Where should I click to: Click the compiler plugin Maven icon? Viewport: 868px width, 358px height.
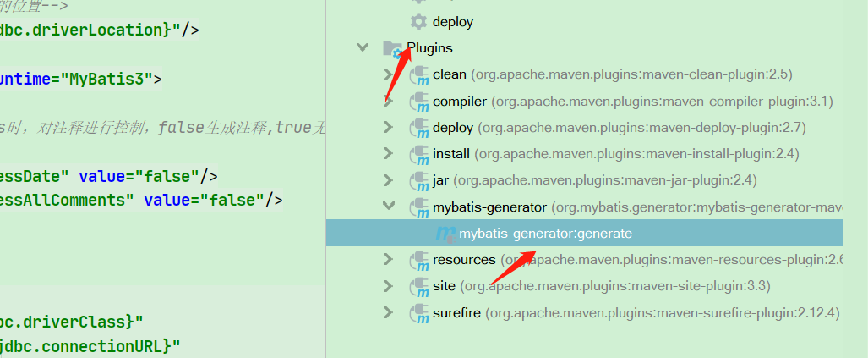pyautogui.click(x=419, y=102)
